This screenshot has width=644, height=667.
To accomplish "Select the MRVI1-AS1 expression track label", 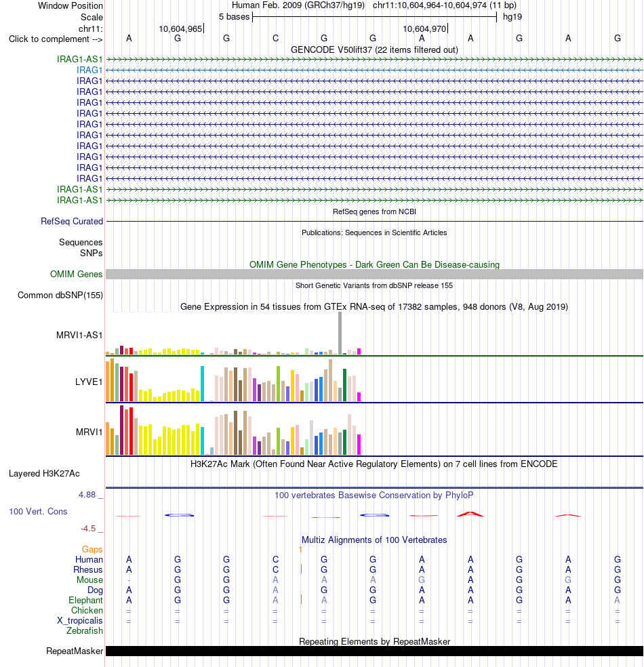I will click(79, 336).
